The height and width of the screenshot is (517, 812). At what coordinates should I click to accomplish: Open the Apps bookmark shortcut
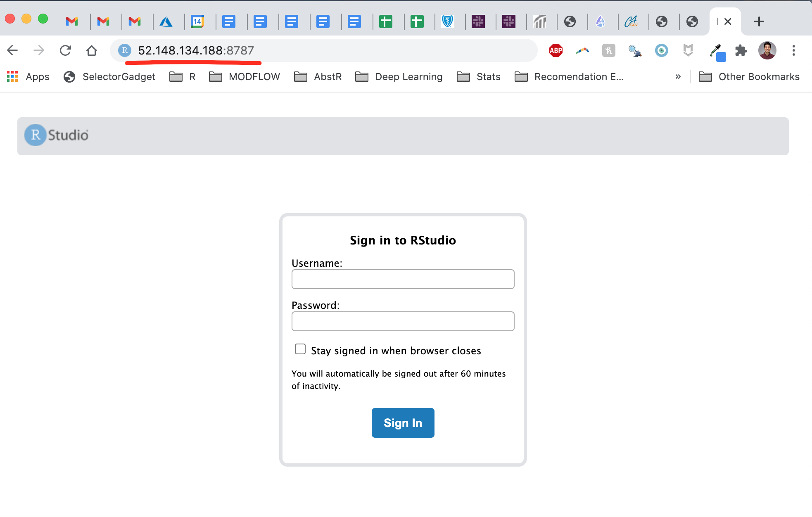[28, 77]
